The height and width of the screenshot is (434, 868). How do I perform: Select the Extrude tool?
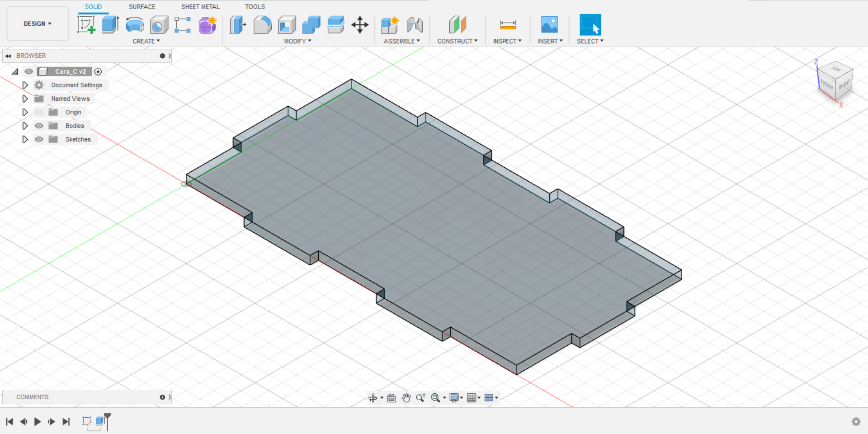tap(110, 24)
